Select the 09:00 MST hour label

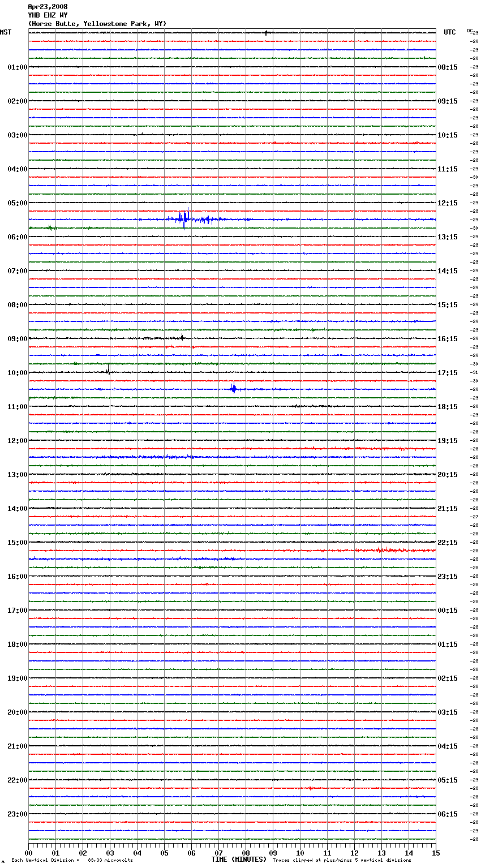pyautogui.click(x=18, y=339)
